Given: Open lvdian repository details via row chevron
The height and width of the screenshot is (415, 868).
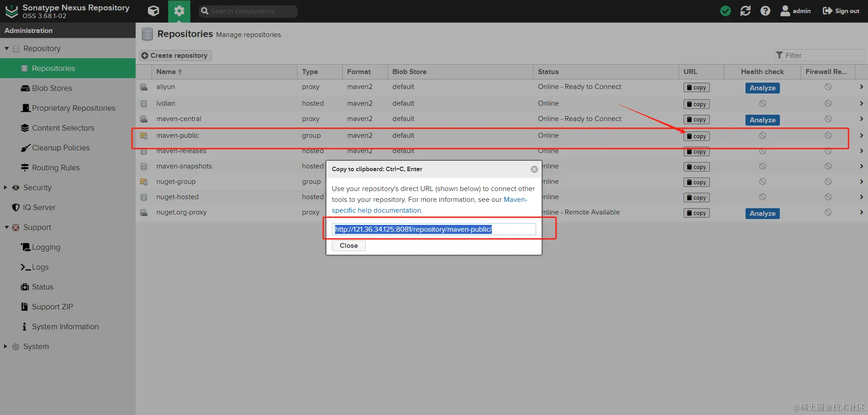Looking at the screenshot, I should pos(861,103).
